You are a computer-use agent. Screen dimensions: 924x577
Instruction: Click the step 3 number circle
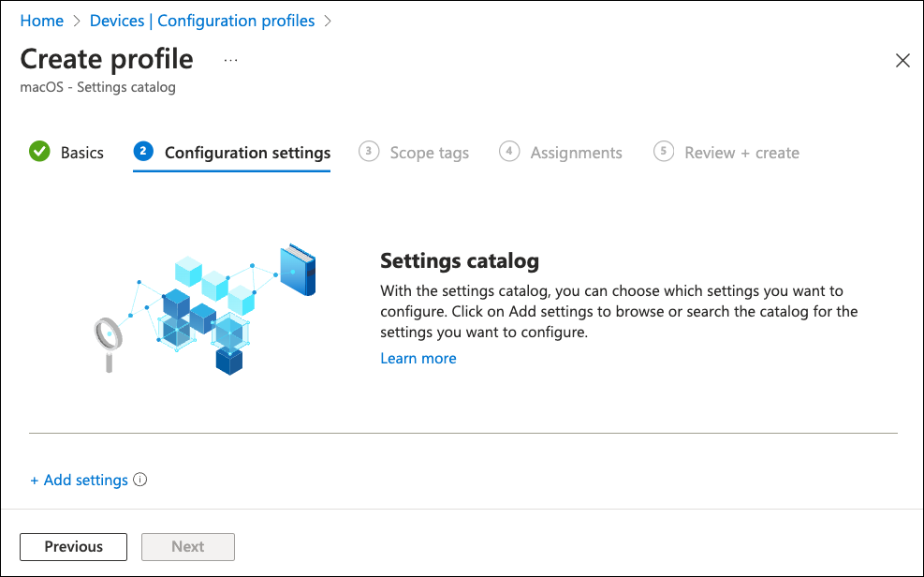coord(369,152)
